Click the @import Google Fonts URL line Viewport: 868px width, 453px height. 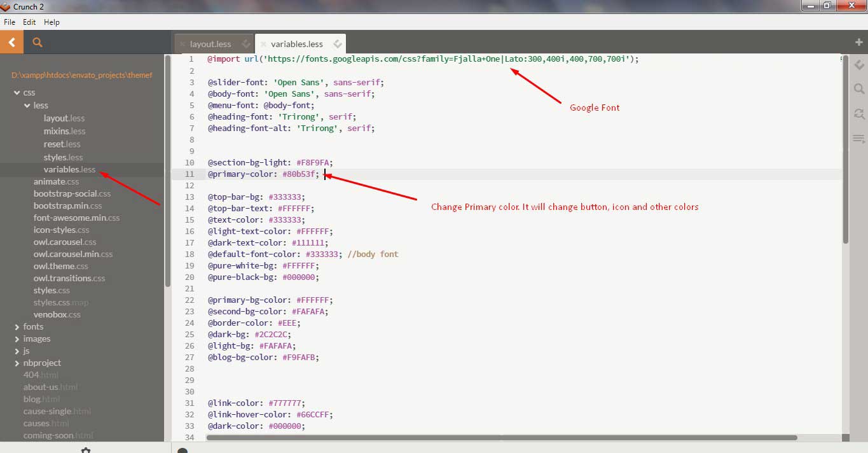click(423, 59)
